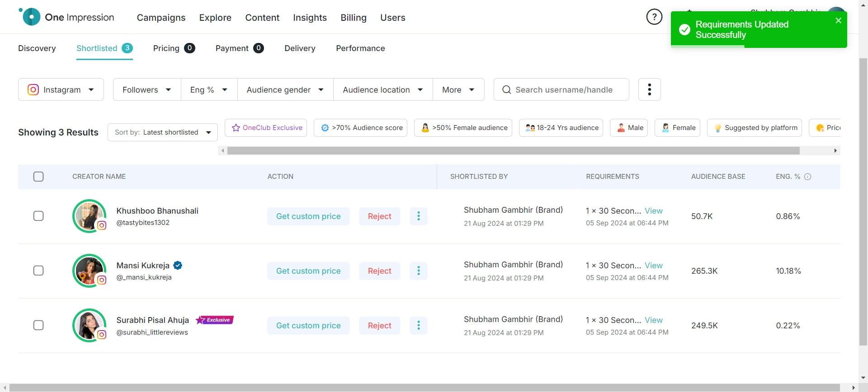Expand the Instagram platform dropdown
The height and width of the screenshot is (392, 868).
click(x=61, y=89)
